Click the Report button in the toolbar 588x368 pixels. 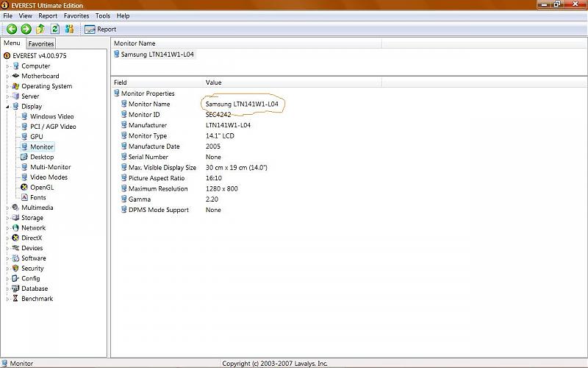101,29
